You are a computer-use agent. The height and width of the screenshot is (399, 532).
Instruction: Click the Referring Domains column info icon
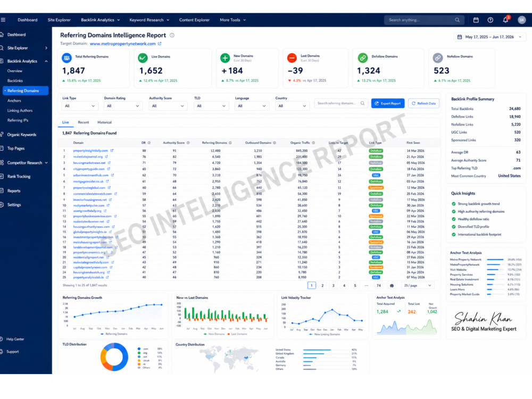[x=230, y=143]
